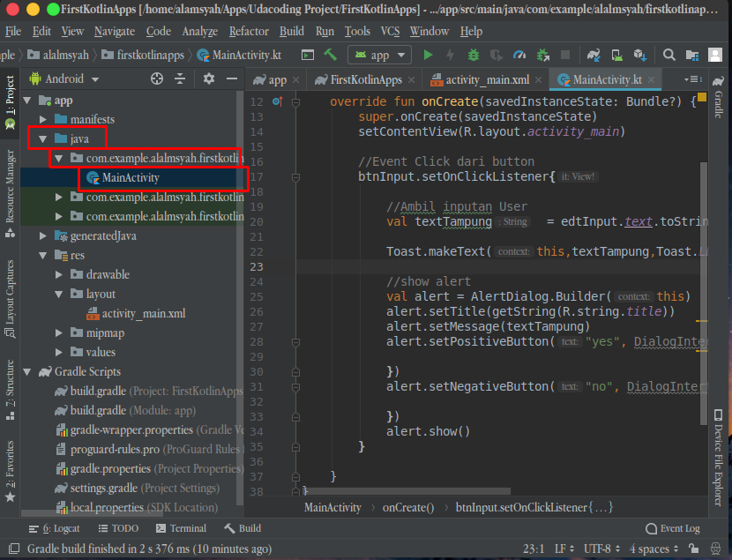Click the select run configuration window icon
Image resolution: width=732 pixels, height=560 pixels.
[307, 55]
